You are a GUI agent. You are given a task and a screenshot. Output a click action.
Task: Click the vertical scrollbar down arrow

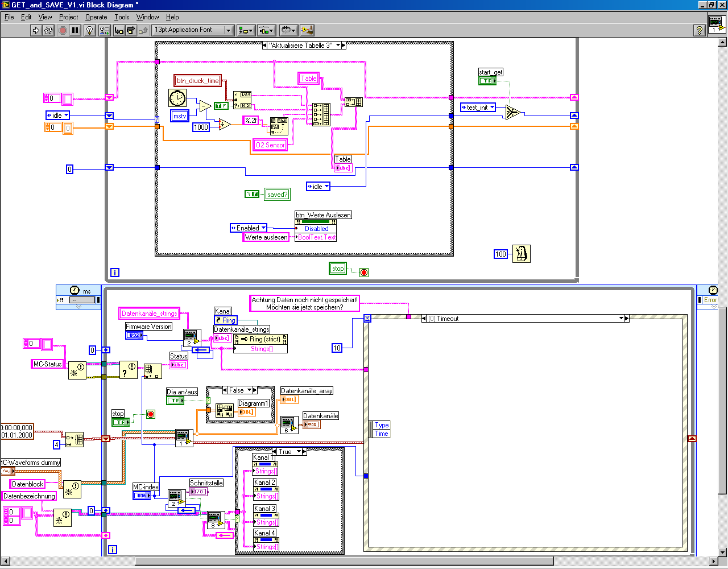(723, 551)
